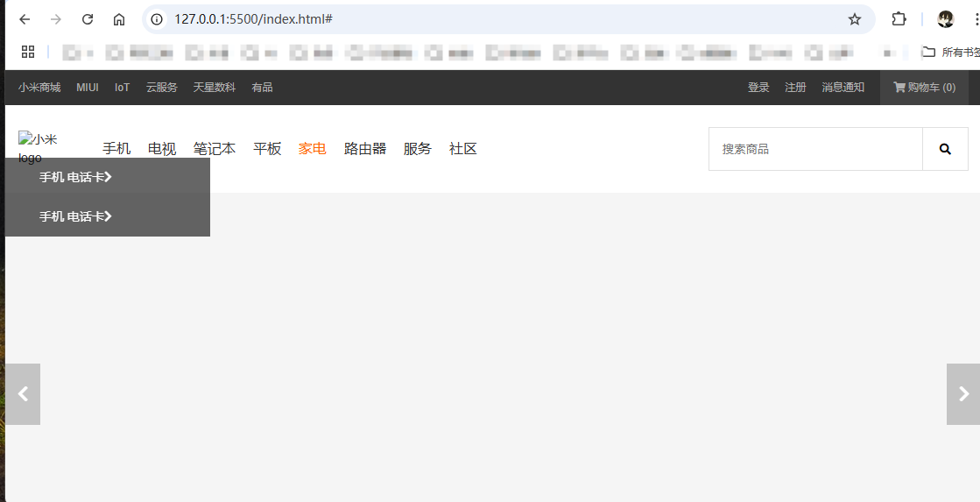Bookmark this page with star icon

(x=855, y=19)
